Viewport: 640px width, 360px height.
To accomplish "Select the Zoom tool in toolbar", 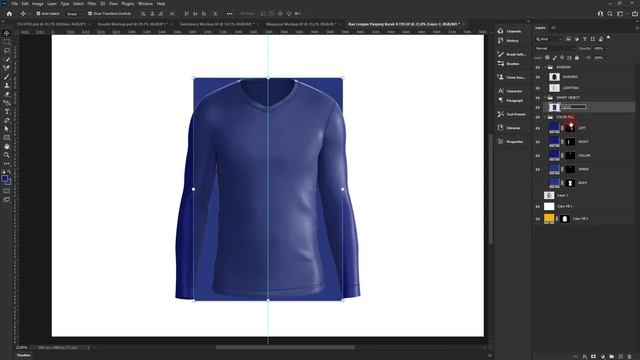I will coord(7,155).
